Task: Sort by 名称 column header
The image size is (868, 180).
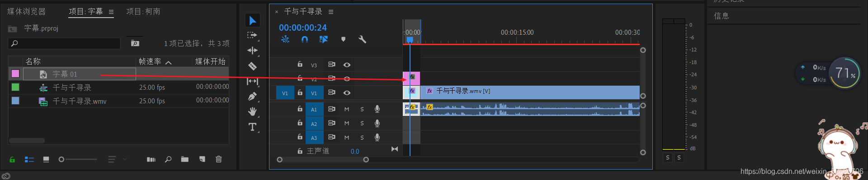Action: [33, 61]
